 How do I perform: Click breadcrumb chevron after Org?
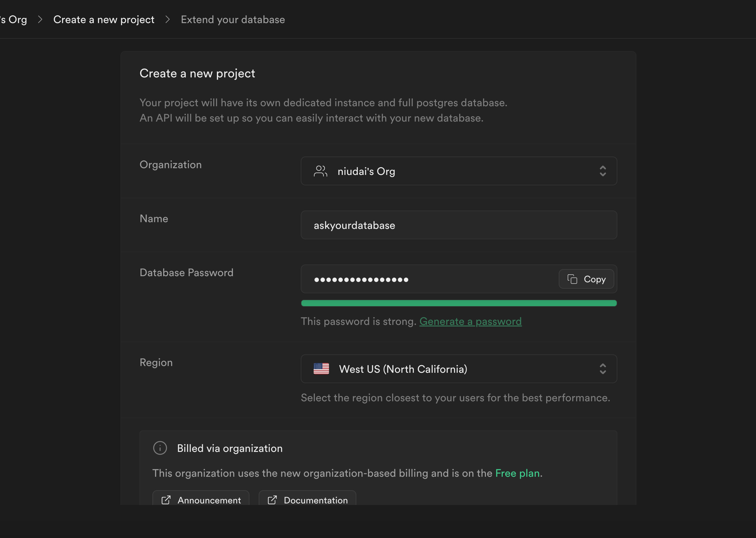click(40, 19)
